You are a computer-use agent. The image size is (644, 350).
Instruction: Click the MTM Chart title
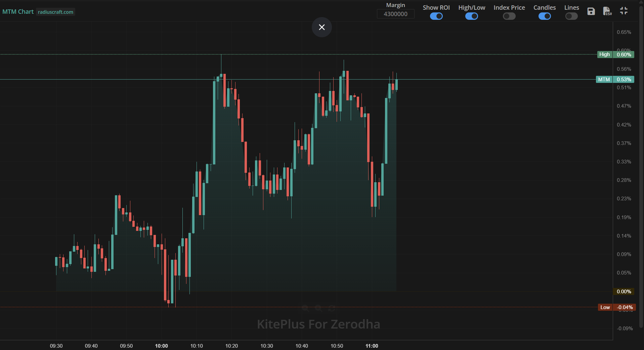pyautogui.click(x=18, y=12)
